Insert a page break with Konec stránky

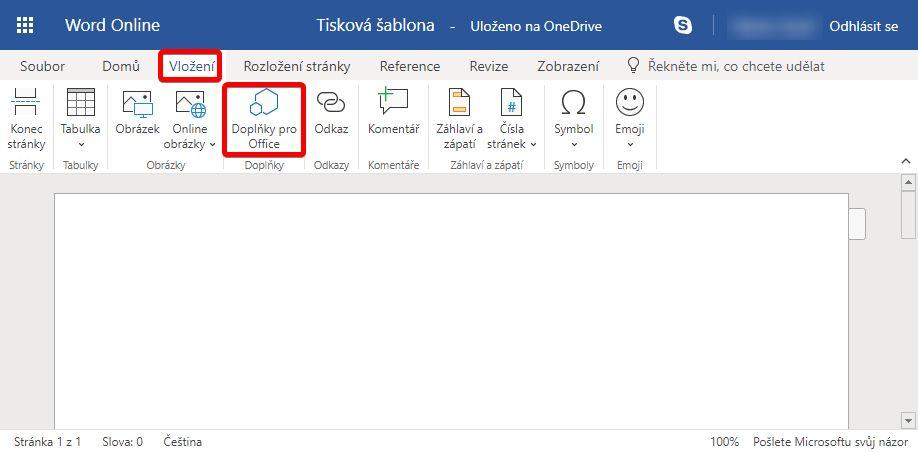point(26,121)
